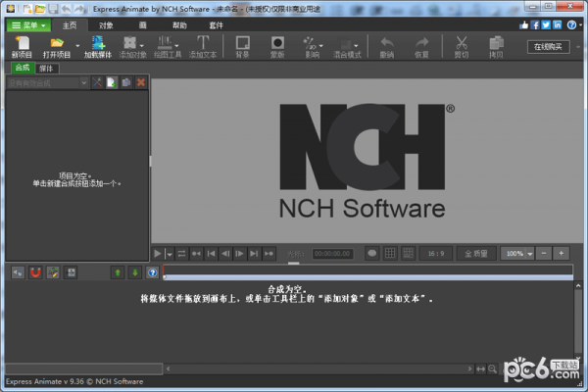The image size is (588, 392).
Task: Click the new composition page icon
Action: (112, 82)
